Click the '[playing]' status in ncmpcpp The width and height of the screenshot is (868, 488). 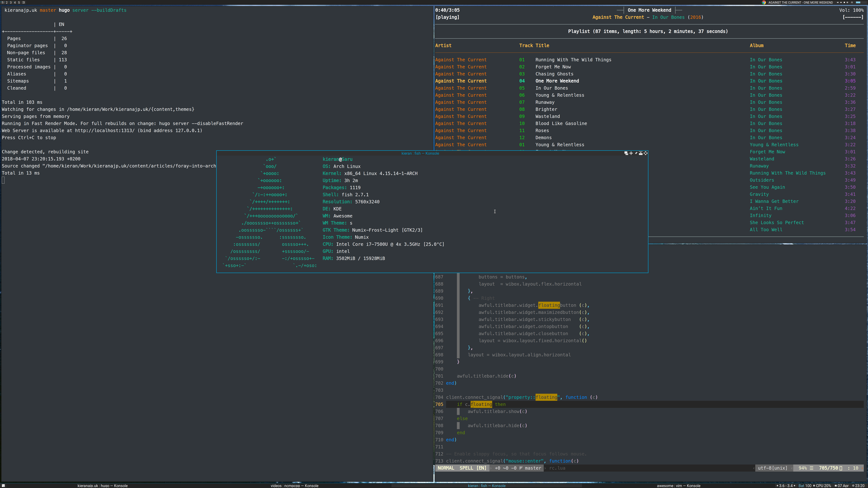(447, 17)
